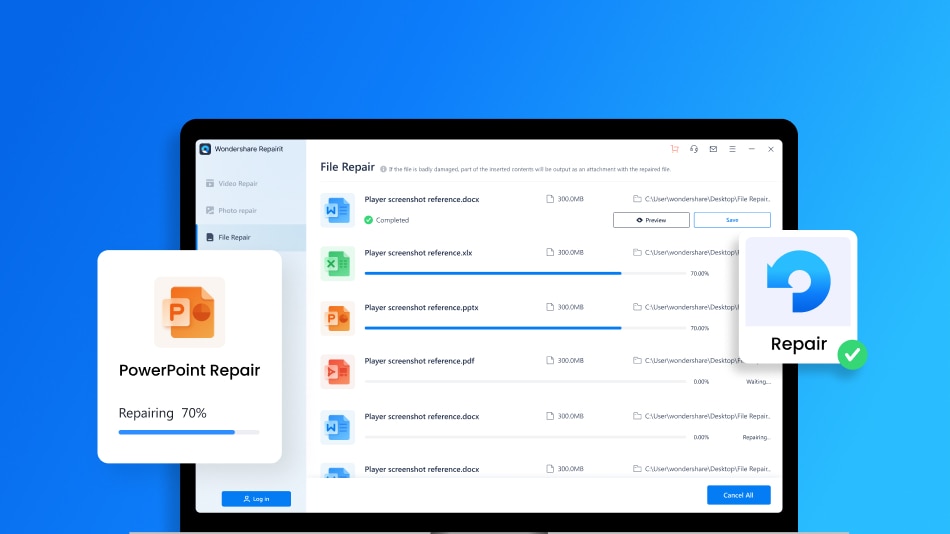Preview the repaired docx file
Screen dimensions: 950x534
pyautogui.click(x=651, y=220)
